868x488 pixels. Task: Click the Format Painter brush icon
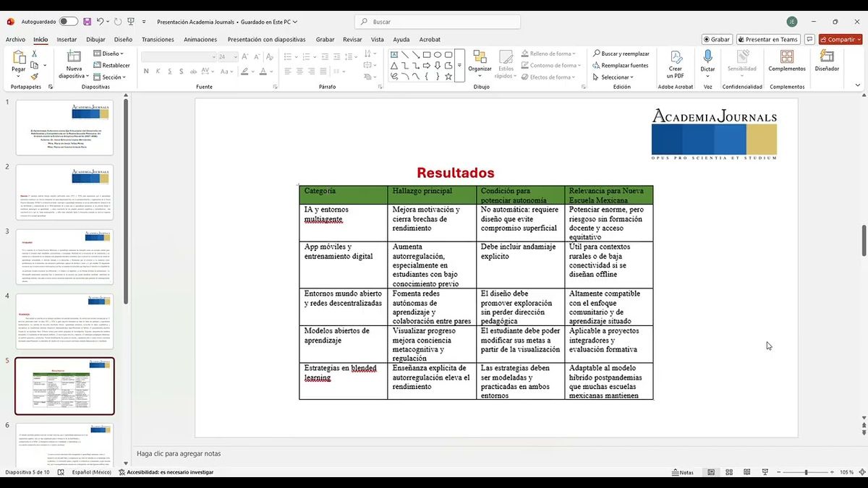click(34, 77)
